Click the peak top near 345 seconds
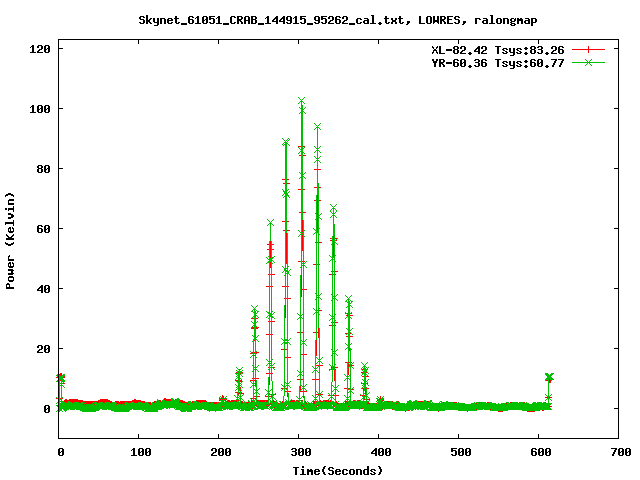 point(333,208)
